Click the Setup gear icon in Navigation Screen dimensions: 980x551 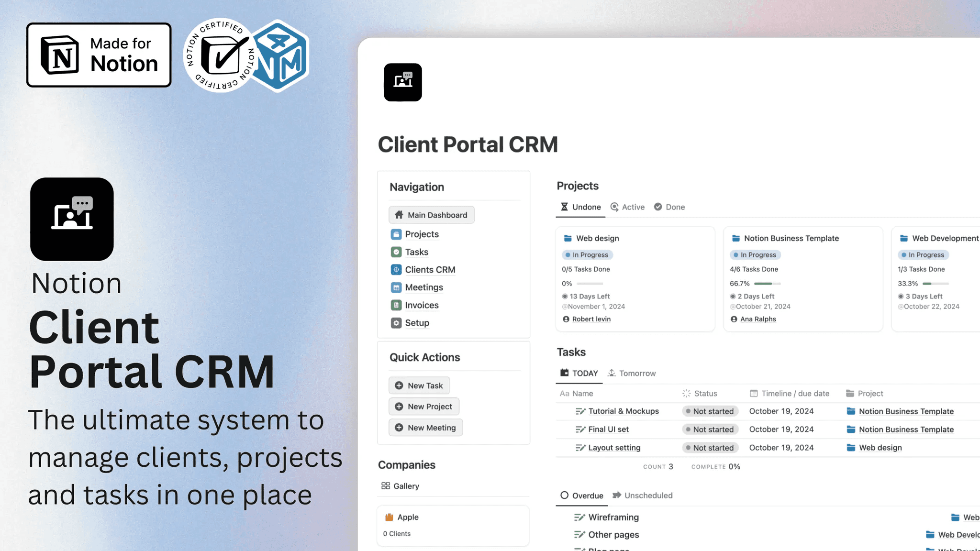(x=396, y=323)
